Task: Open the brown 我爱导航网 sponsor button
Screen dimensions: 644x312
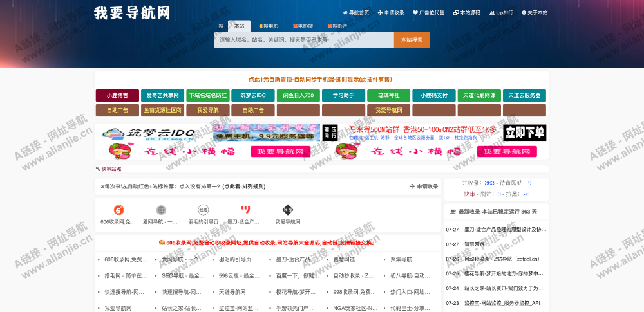Action: pyautogui.click(x=388, y=110)
